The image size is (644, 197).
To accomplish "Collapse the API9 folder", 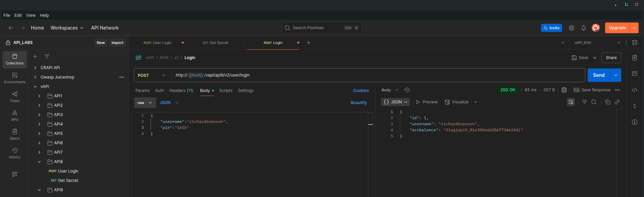I will click(x=39, y=190).
